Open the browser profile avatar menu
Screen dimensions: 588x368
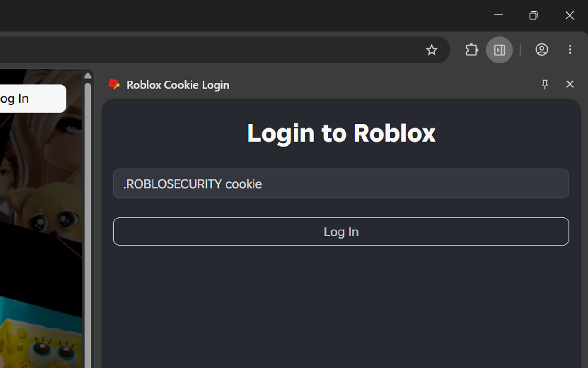[x=542, y=50]
